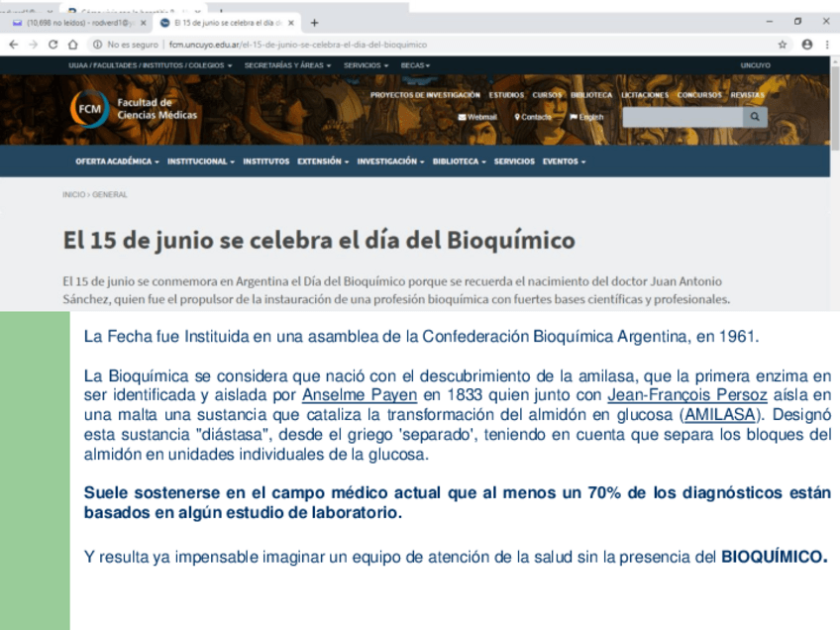The width and height of the screenshot is (840, 630).
Task: View site info via 'No es seguro' icon
Action: pyautogui.click(x=97, y=45)
